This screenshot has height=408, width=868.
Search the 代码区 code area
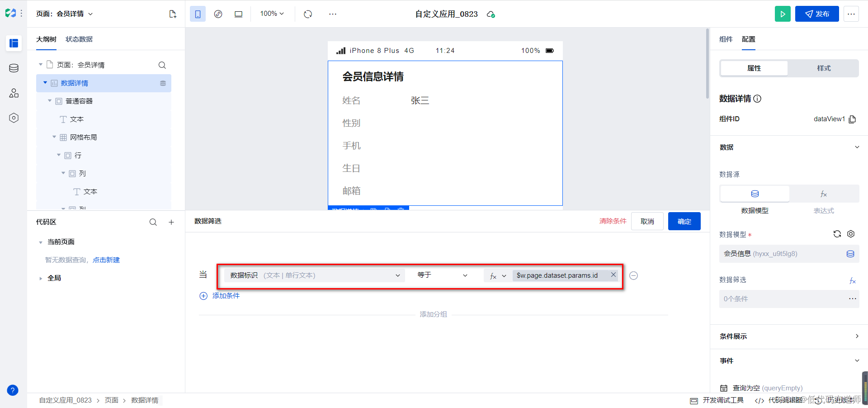153,222
